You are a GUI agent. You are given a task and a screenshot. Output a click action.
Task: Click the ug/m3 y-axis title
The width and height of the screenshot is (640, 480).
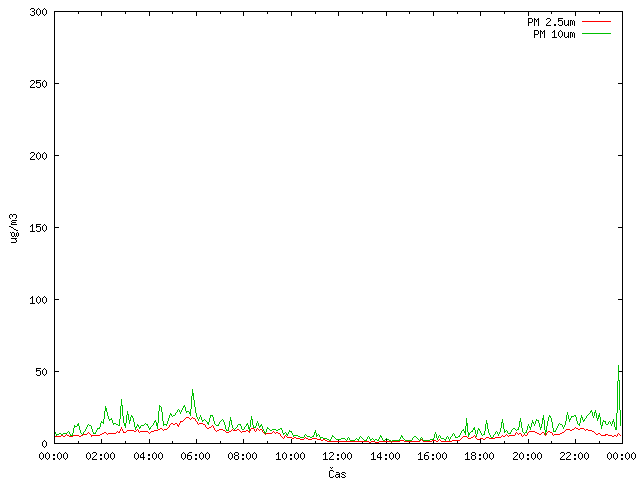(14, 228)
